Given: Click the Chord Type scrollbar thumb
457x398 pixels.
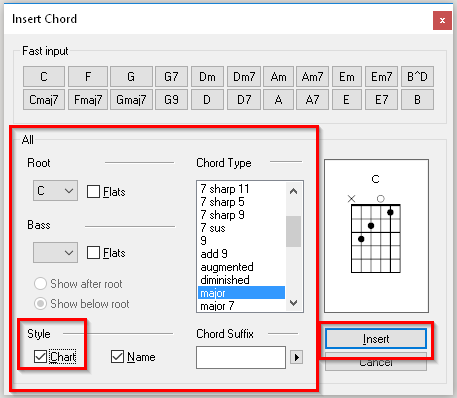Looking at the screenshot, I should tap(293, 231).
